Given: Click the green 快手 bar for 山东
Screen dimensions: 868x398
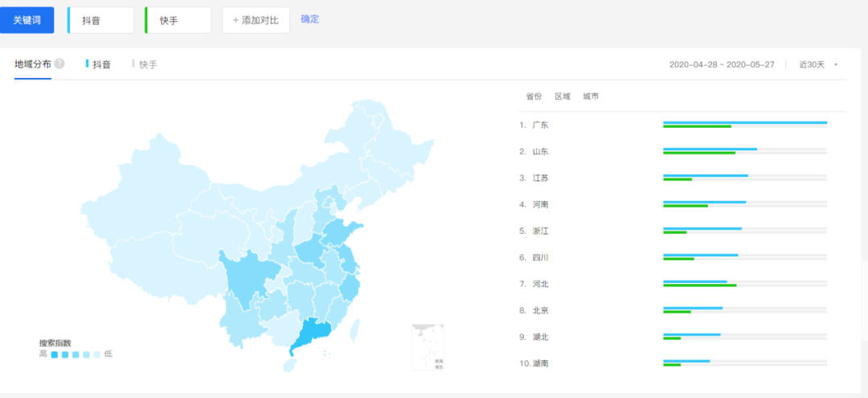Looking at the screenshot, I should point(699,153).
